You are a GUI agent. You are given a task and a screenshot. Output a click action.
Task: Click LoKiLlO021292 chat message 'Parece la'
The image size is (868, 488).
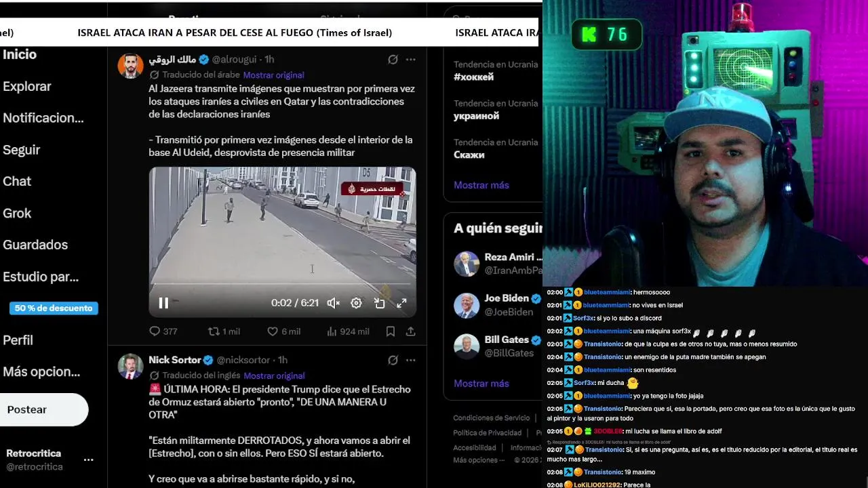pos(637,485)
